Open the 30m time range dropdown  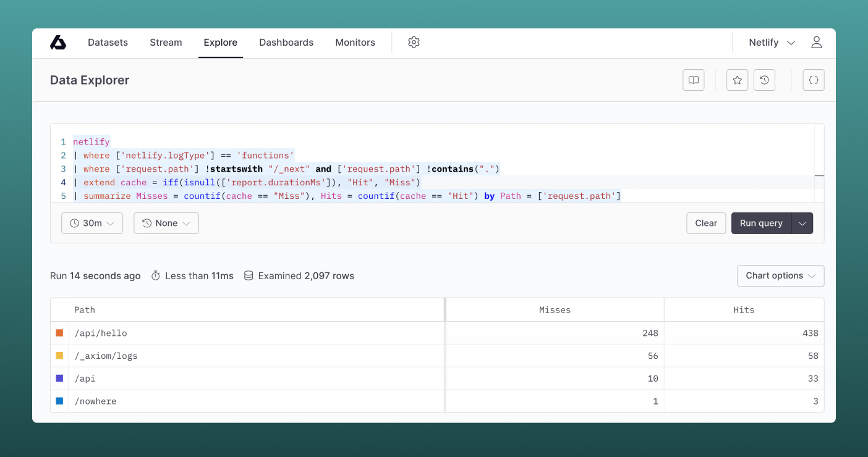92,224
